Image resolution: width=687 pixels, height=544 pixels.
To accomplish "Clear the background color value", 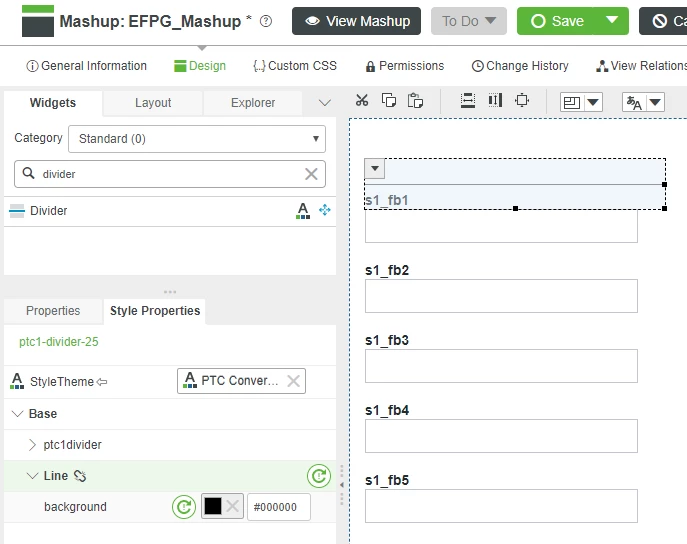I will click(233, 506).
